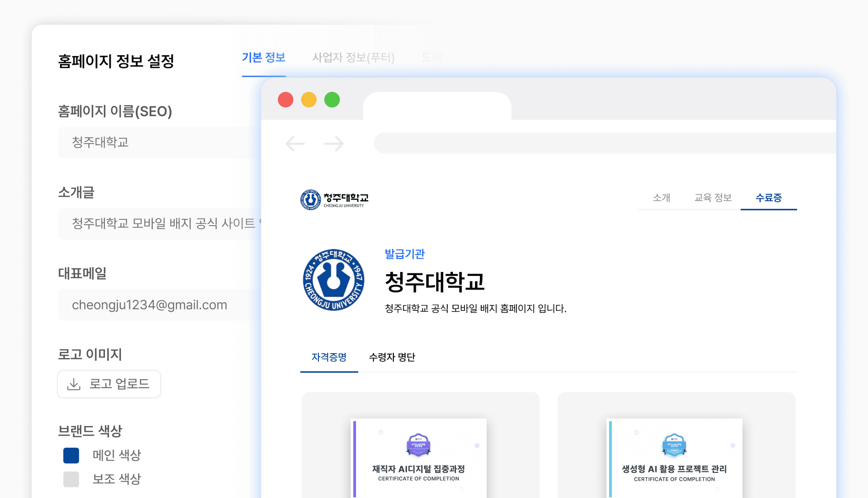
Task: Pick the gray 보조 색상 swatch
Action: [x=71, y=479]
